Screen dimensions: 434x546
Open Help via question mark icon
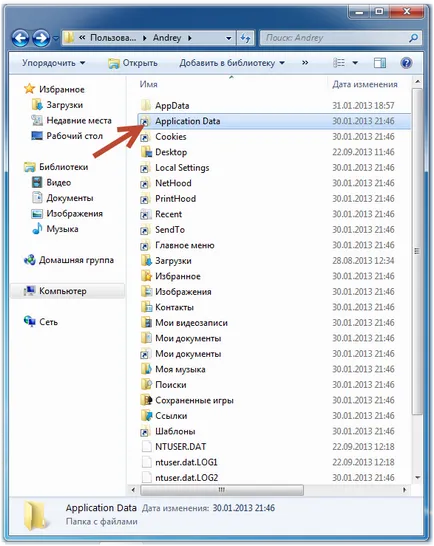[406, 63]
